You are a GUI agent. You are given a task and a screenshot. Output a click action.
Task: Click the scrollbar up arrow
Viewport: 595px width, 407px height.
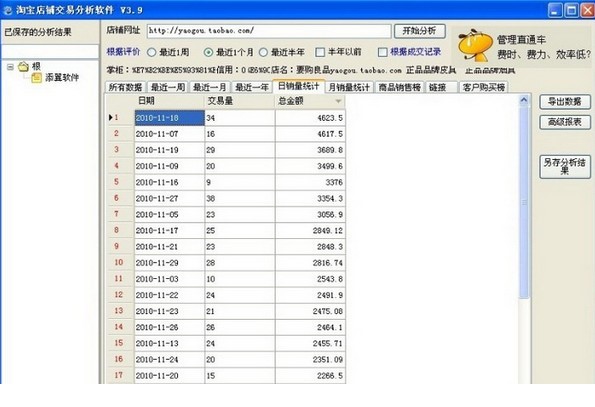pyautogui.click(x=524, y=100)
